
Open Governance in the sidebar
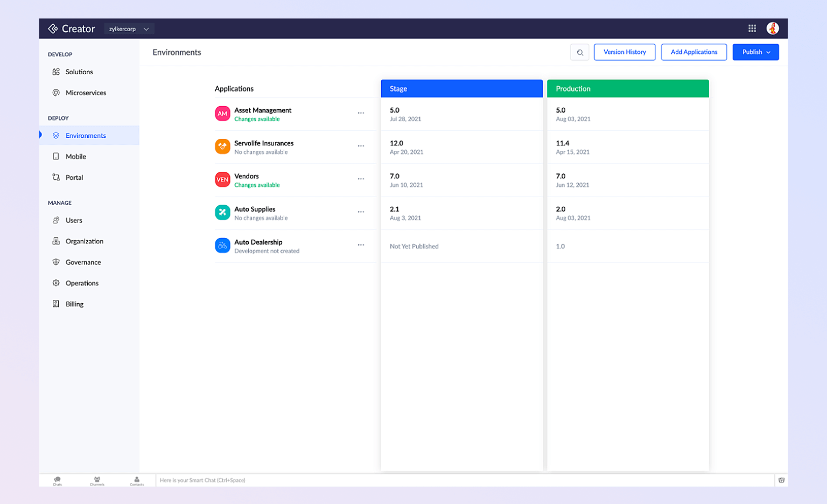[83, 262]
